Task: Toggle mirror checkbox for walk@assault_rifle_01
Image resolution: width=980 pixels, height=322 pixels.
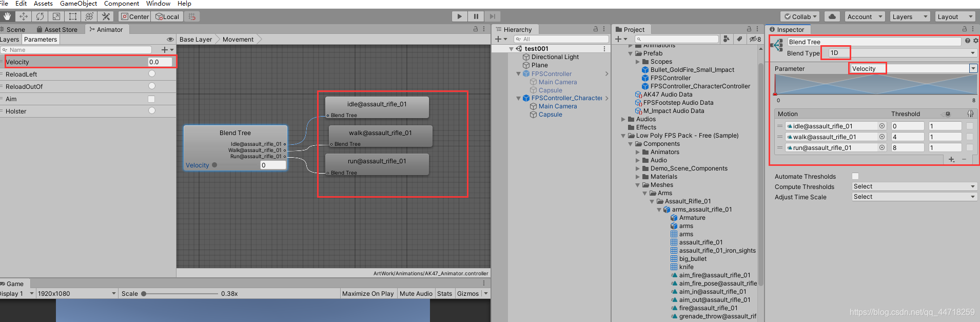Action: click(970, 137)
